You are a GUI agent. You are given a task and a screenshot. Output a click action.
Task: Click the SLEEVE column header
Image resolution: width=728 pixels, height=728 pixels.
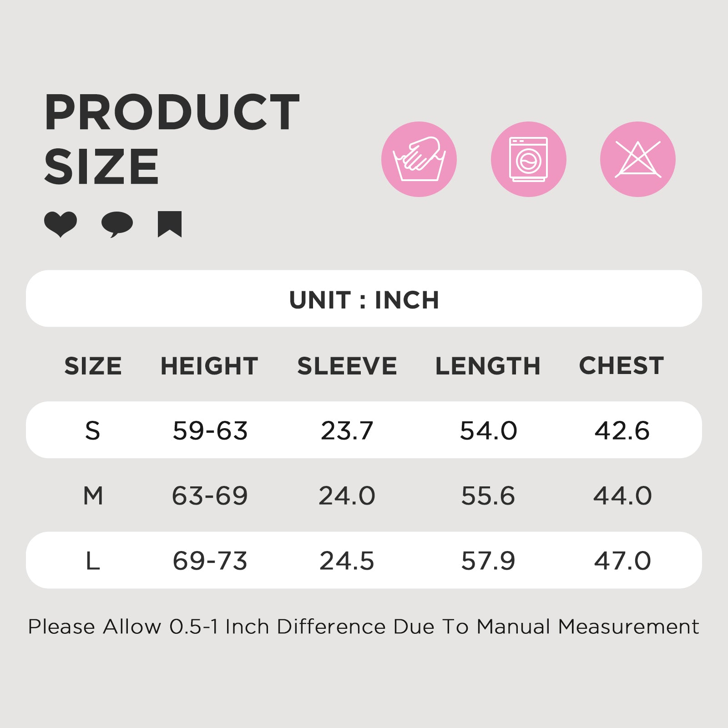(347, 366)
